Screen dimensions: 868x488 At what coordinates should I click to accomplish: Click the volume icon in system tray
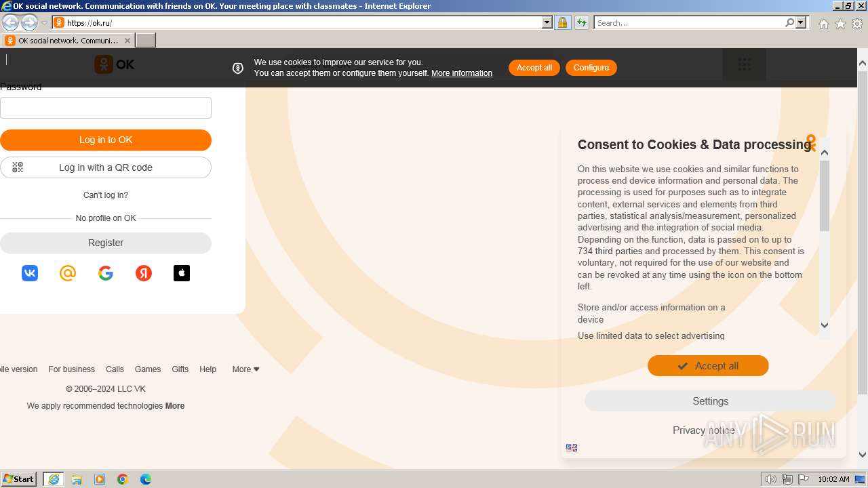coord(771,479)
